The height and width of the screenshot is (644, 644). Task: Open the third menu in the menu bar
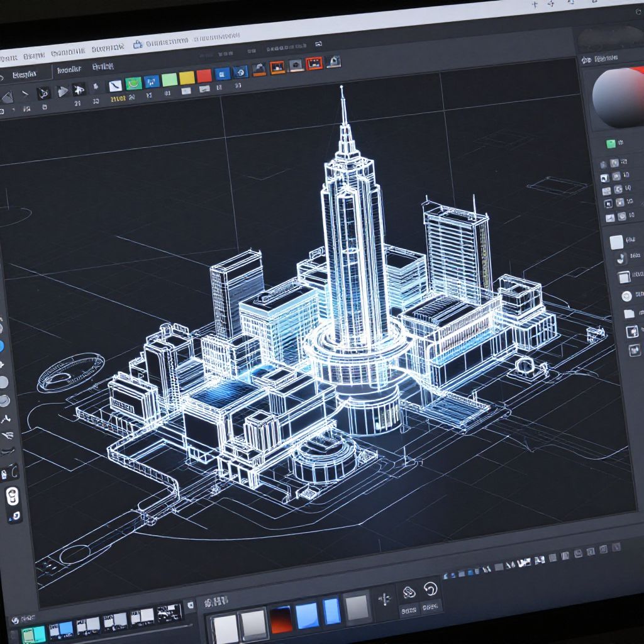click(x=67, y=53)
